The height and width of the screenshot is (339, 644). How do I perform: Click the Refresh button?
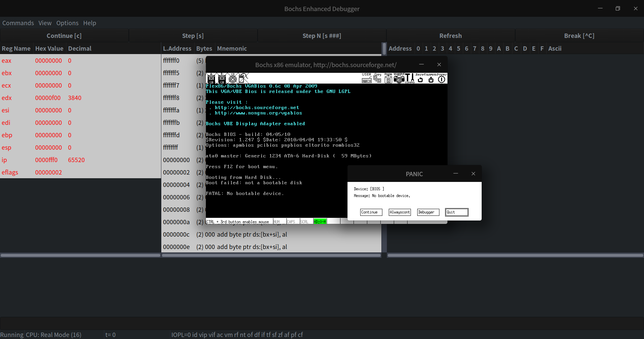point(450,36)
